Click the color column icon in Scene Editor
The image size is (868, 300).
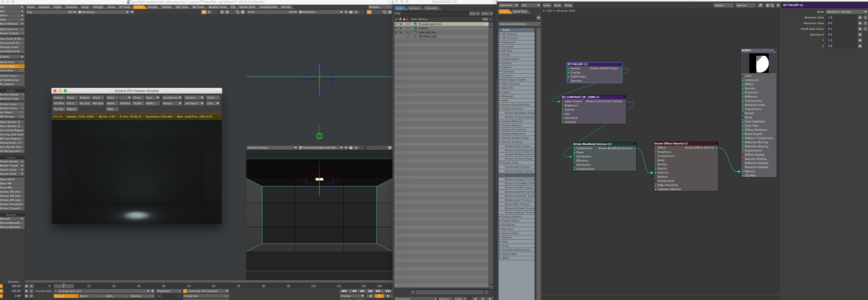408,19
